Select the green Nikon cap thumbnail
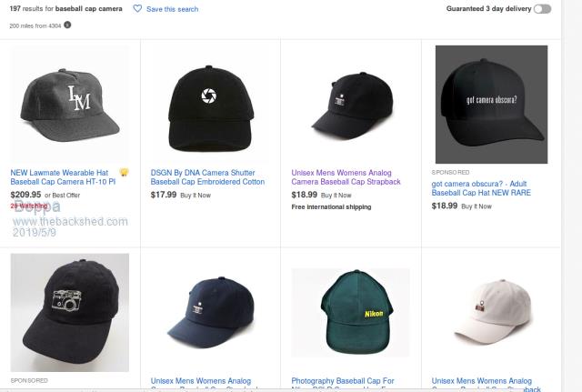Viewport: 582px width, 392px height. click(350, 312)
